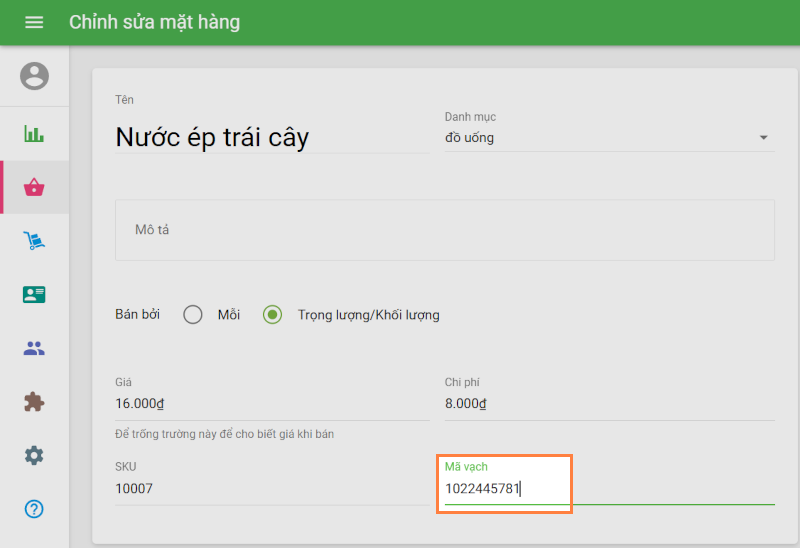Open the settings gear icon

coord(34,456)
